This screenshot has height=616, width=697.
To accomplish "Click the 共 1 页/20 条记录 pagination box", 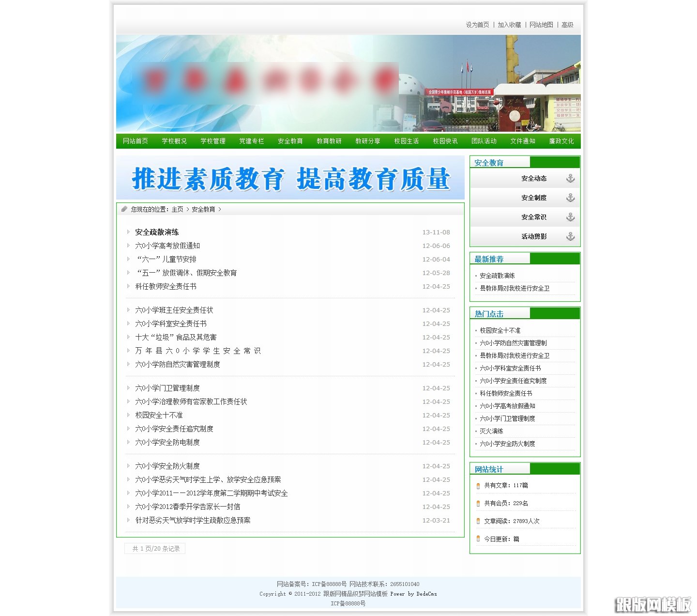I will click(155, 549).
